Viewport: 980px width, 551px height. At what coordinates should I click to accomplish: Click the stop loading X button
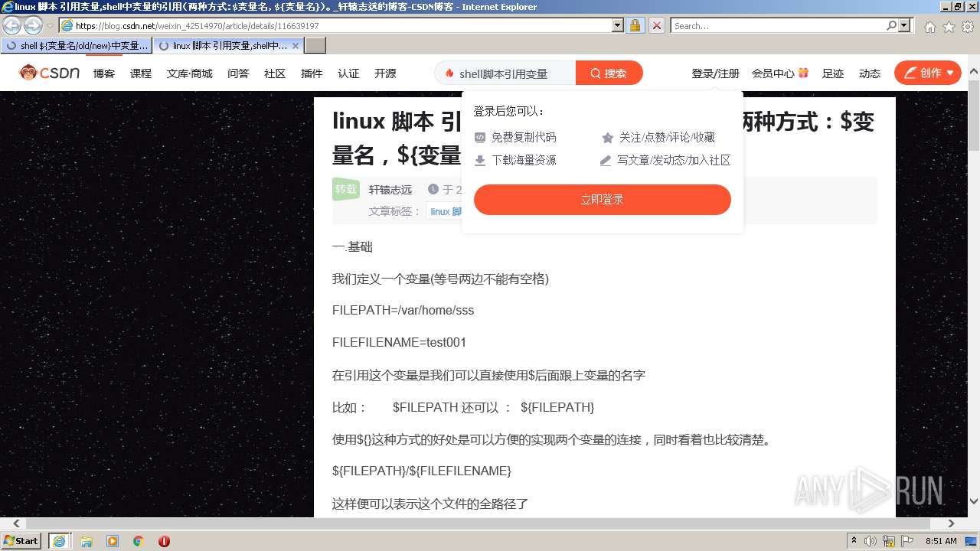point(656,25)
